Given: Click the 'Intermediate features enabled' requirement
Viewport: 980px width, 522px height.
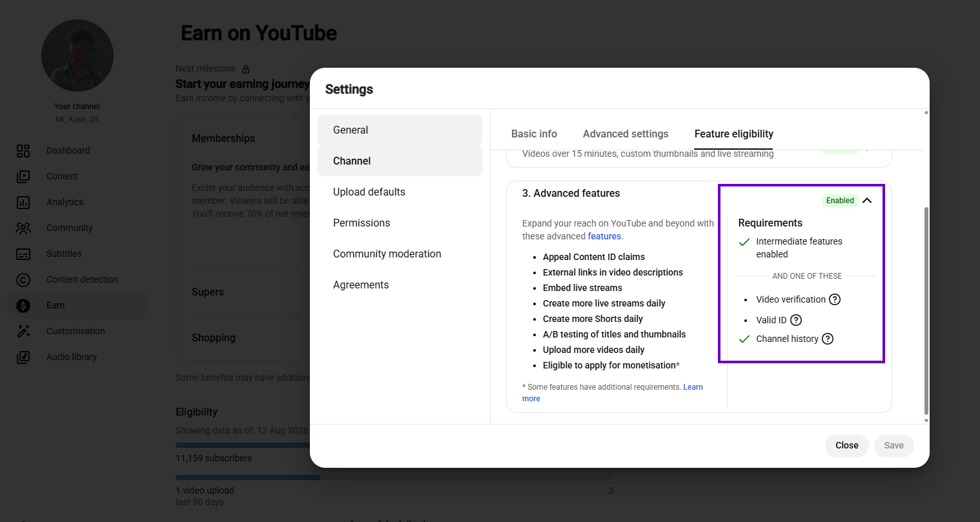Looking at the screenshot, I should click(x=799, y=248).
